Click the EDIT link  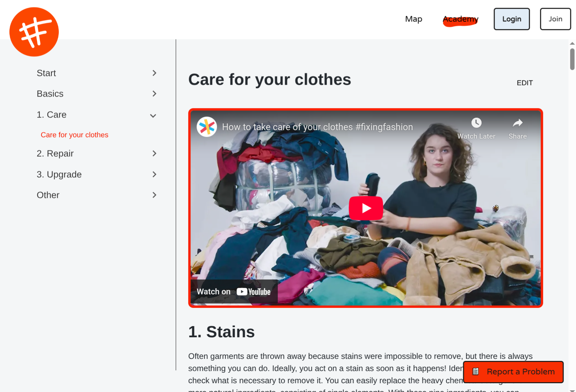525,83
